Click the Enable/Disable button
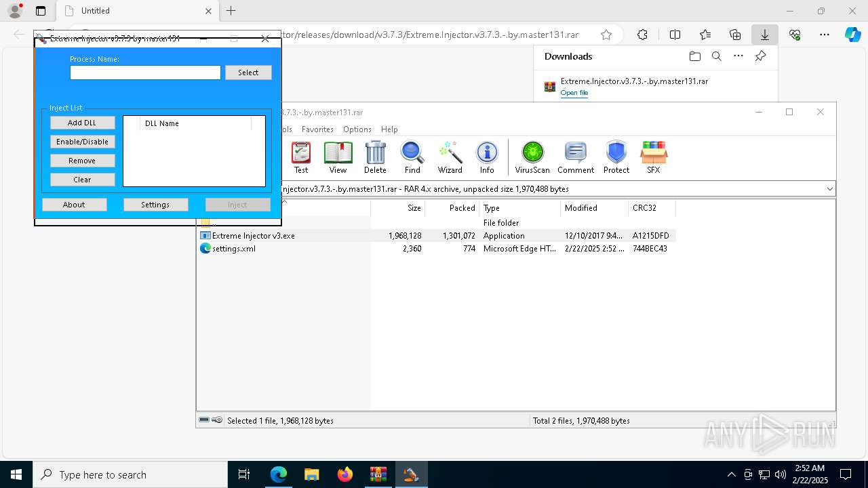868x488 pixels. [82, 142]
